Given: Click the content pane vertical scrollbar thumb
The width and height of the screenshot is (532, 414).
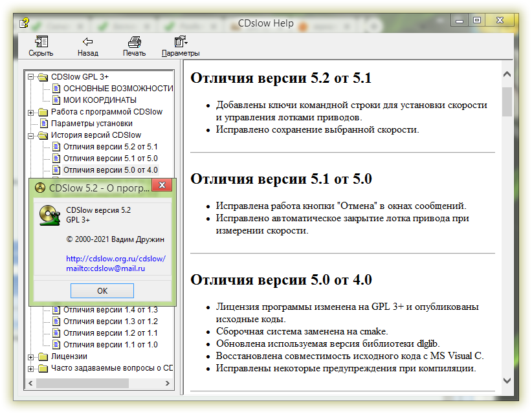Looking at the screenshot, I should tap(507, 100).
